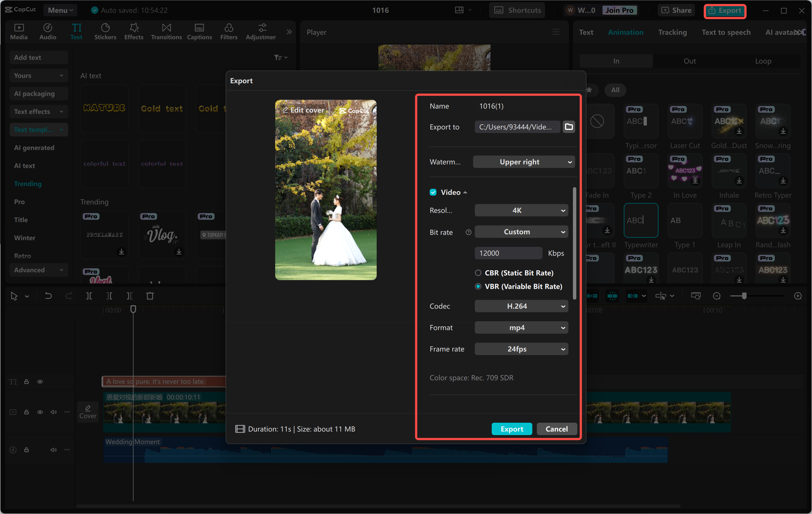Delete clip with the trash icon
The image size is (812, 514).
coord(150,296)
